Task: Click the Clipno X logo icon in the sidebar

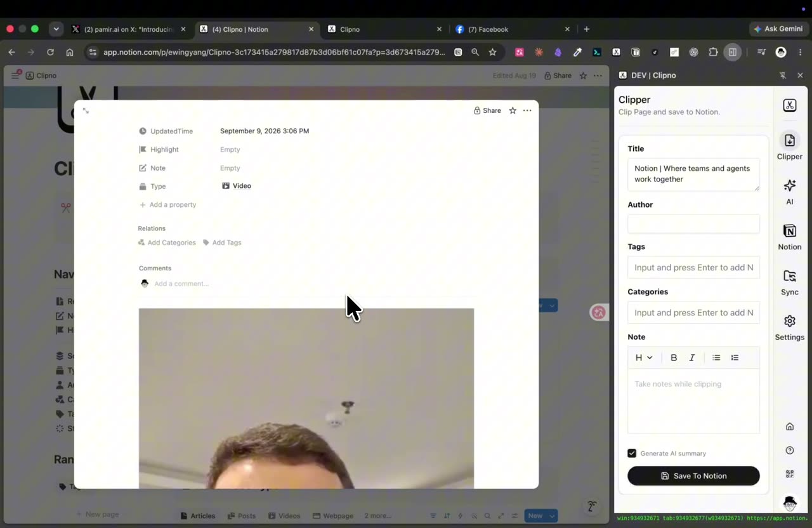Action: (789, 105)
